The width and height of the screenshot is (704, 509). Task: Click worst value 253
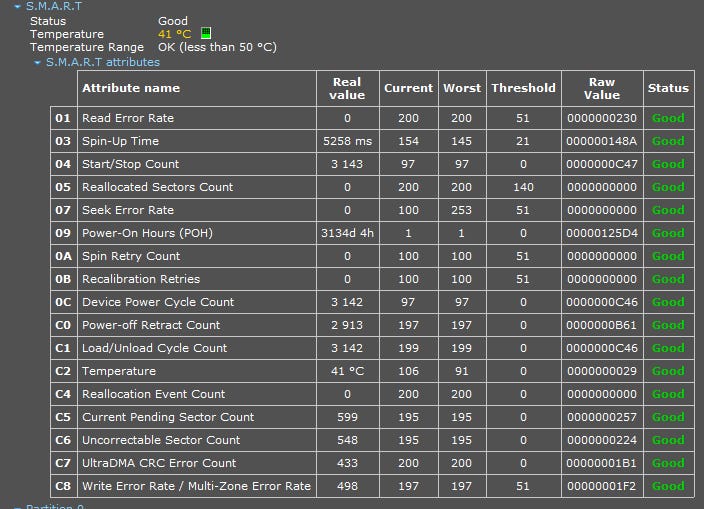point(462,210)
